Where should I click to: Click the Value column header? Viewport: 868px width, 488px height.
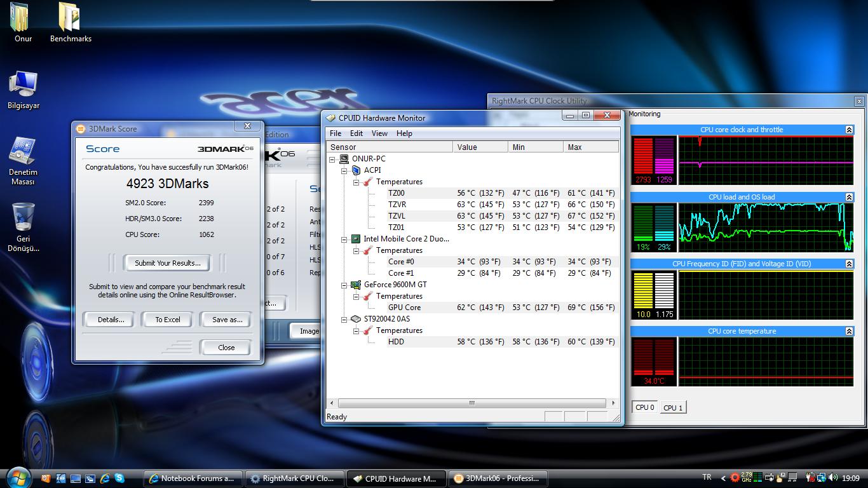point(482,147)
